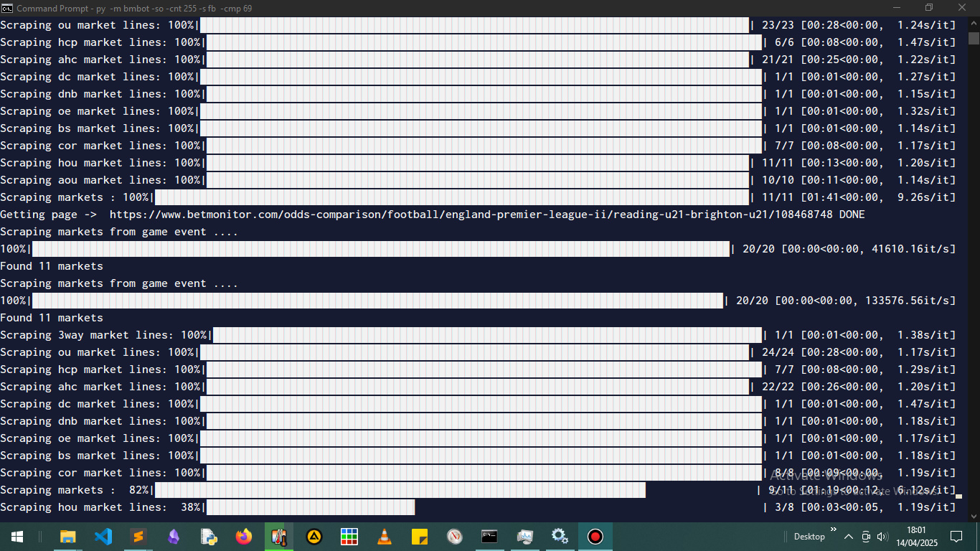
Task: Open the colorful grid palette taskbar icon
Action: 349,536
